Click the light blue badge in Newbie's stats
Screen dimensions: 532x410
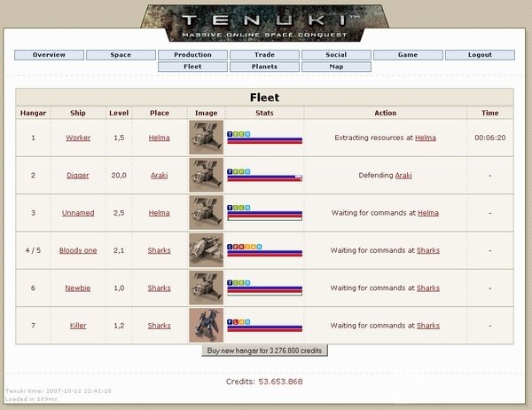[x=247, y=282]
